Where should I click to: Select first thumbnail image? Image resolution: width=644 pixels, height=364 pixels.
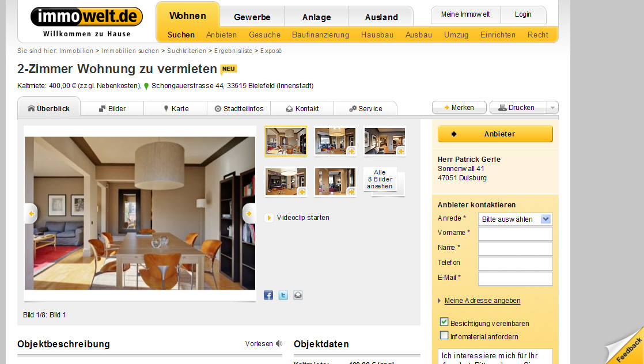point(286,141)
